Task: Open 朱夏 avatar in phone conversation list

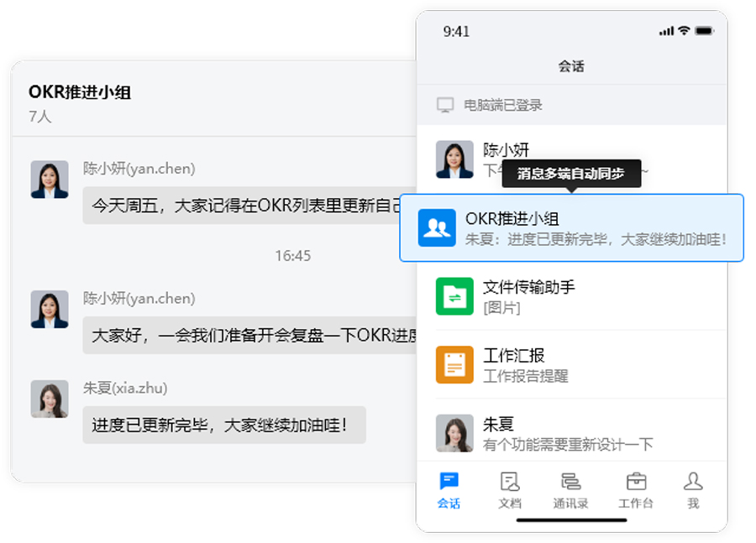Action: [454, 433]
